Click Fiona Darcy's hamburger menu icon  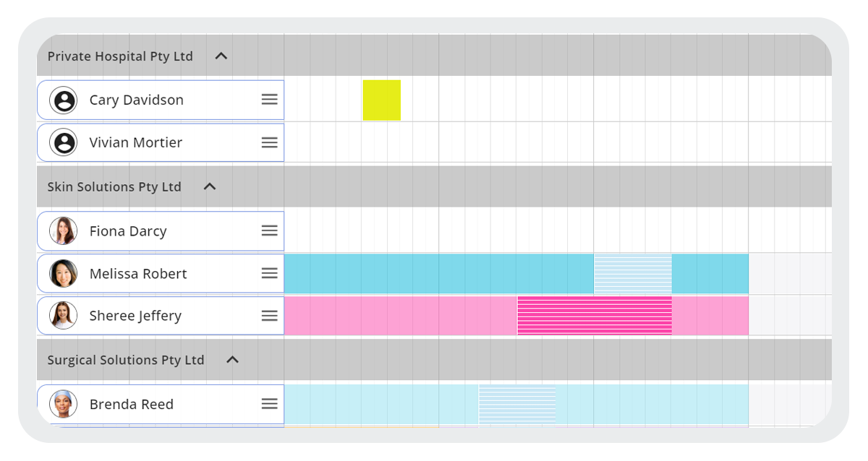pos(269,231)
